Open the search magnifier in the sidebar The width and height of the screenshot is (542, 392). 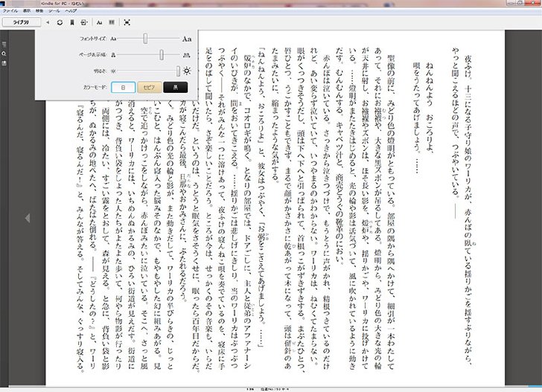4,54
